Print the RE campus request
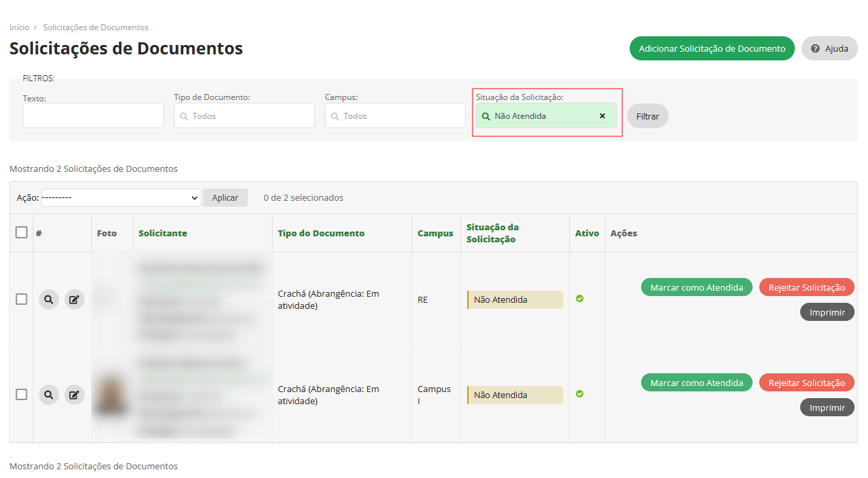The width and height of the screenshot is (868, 478). [827, 312]
